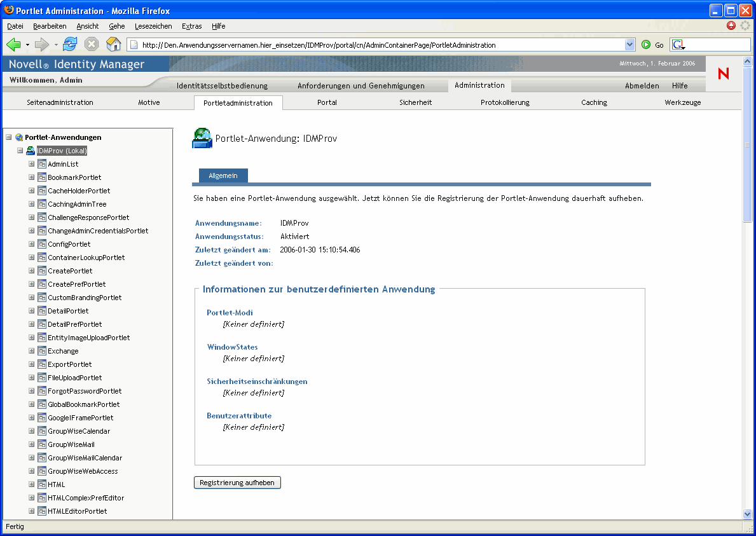Reload the page with the refresh icon
The image size is (756, 536).
pyautogui.click(x=70, y=45)
